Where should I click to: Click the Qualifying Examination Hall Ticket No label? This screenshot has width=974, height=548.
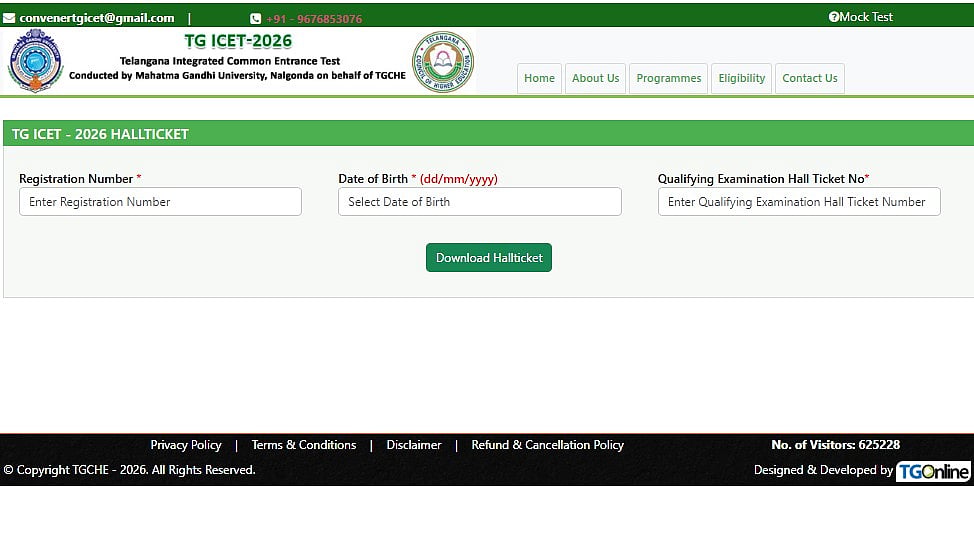763,179
